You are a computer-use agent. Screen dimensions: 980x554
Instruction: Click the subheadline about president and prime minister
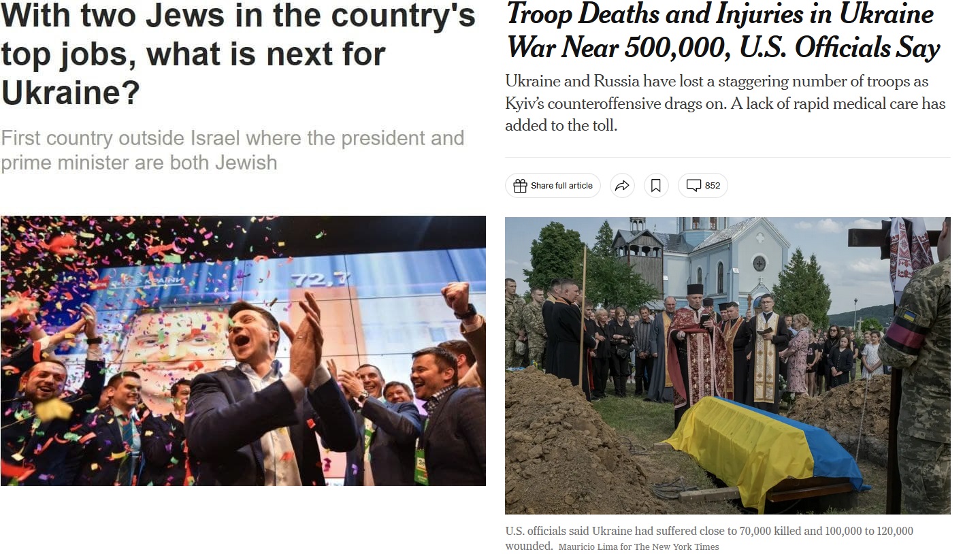pos(232,150)
